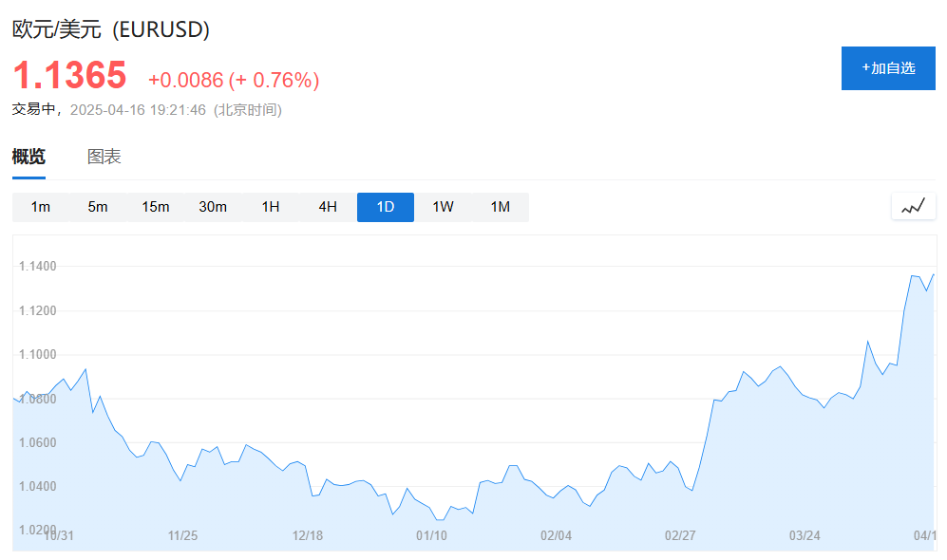
Task: Switch to the 图表 chart tab
Action: click(x=104, y=158)
